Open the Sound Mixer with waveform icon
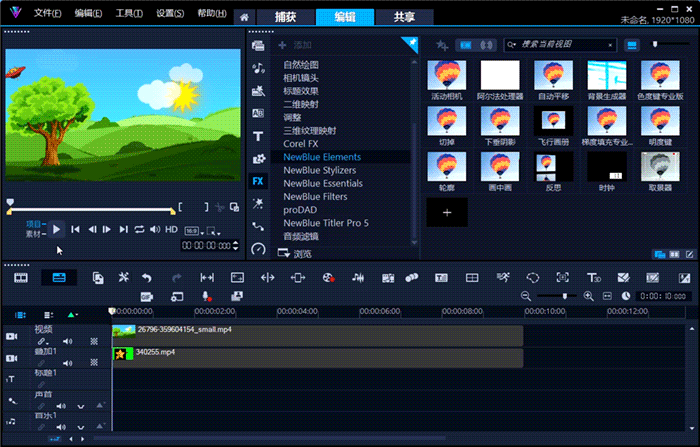The height and width of the screenshot is (447, 700). tap(358, 278)
